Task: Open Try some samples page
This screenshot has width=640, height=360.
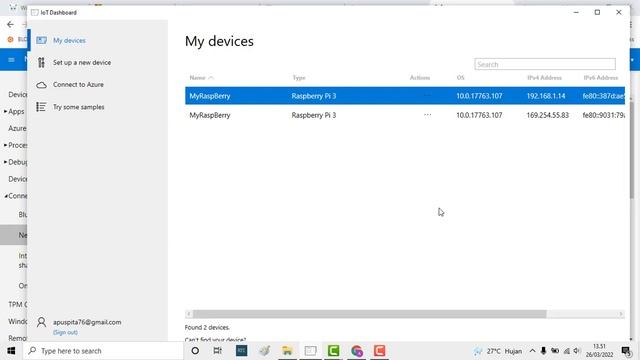Action: pyautogui.click(x=78, y=107)
